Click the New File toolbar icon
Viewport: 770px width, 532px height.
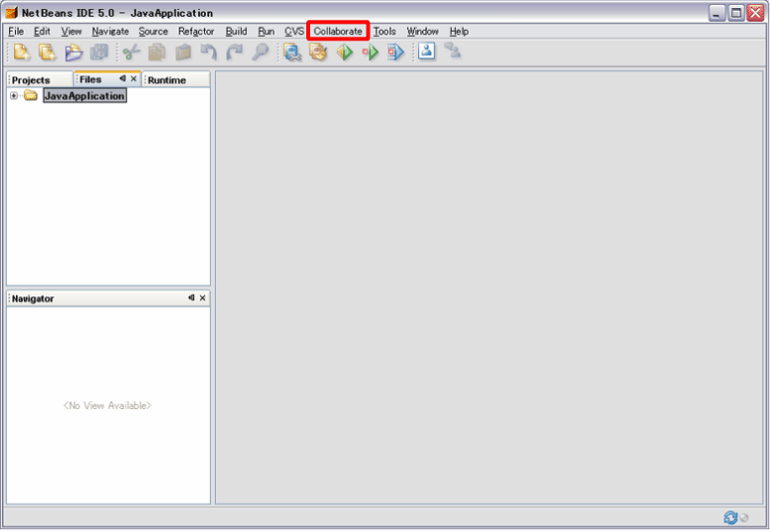click(22, 53)
